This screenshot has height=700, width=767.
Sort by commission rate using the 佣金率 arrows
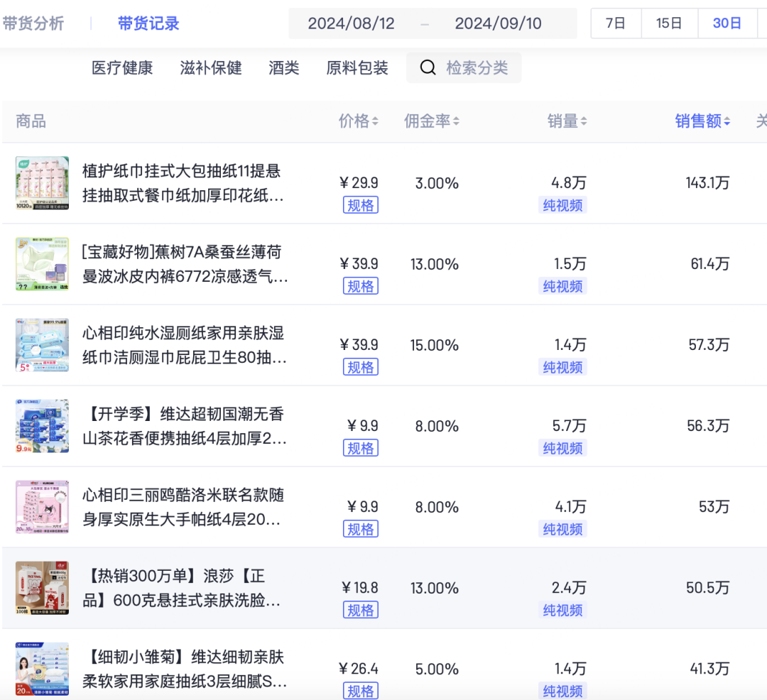[x=456, y=121]
